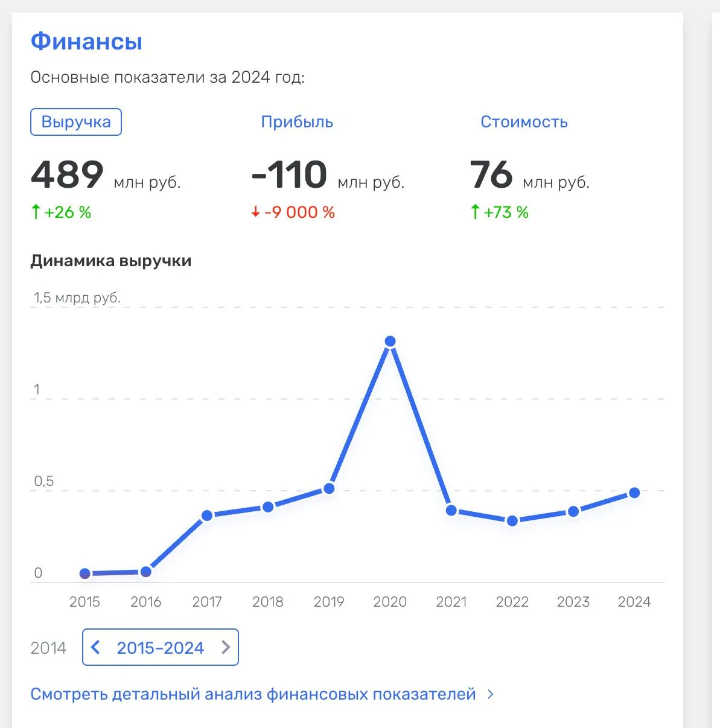Select the 2017 data point on chart

[x=207, y=516]
